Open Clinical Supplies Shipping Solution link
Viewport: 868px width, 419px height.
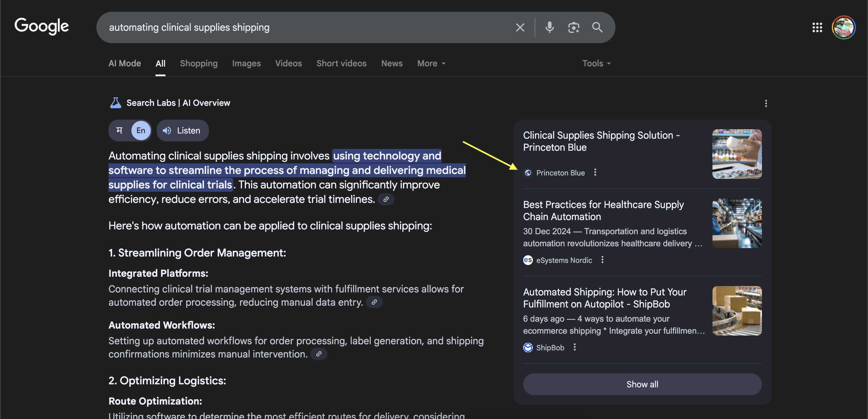click(x=602, y=141)
